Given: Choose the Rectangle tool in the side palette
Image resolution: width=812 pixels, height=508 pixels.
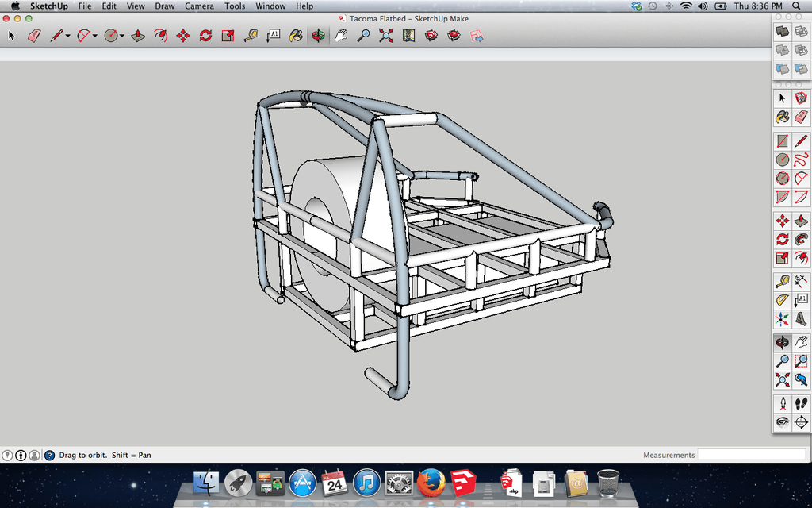Looking at the screenshot, I should tap(782, 141).
